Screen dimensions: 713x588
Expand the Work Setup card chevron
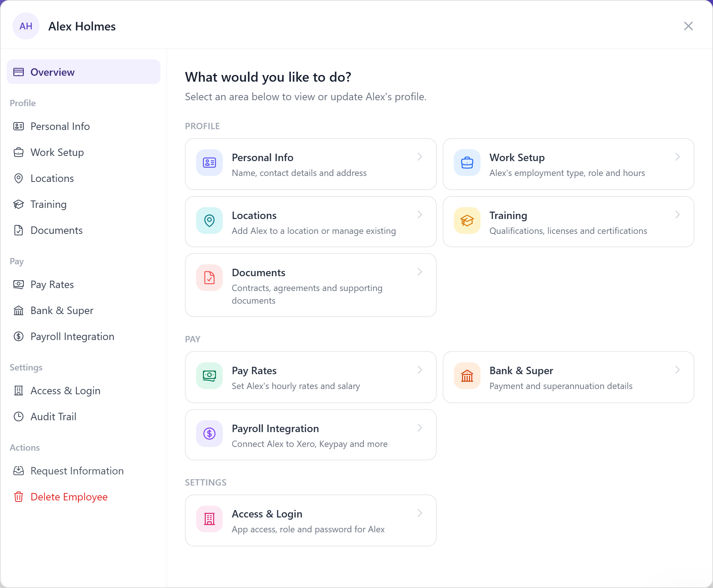(x=677, y=157)
